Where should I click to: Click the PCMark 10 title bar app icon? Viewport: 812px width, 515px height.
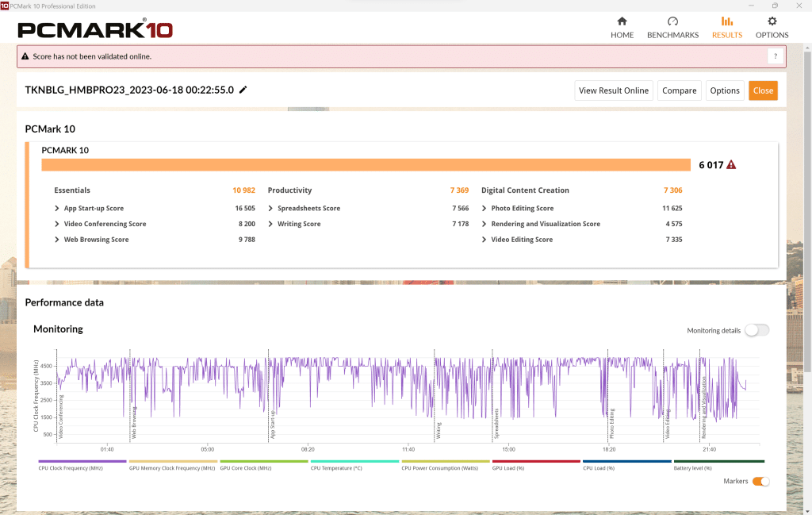pos(5,6)
